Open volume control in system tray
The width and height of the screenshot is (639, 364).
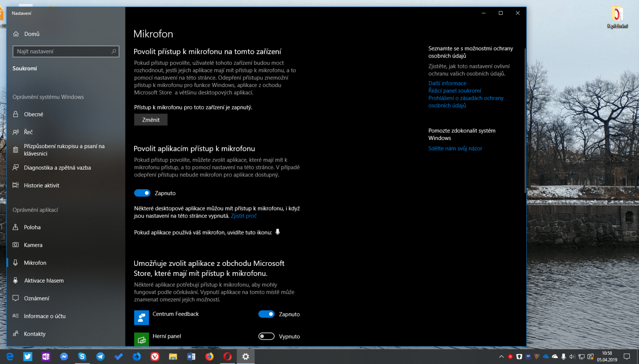572,356
